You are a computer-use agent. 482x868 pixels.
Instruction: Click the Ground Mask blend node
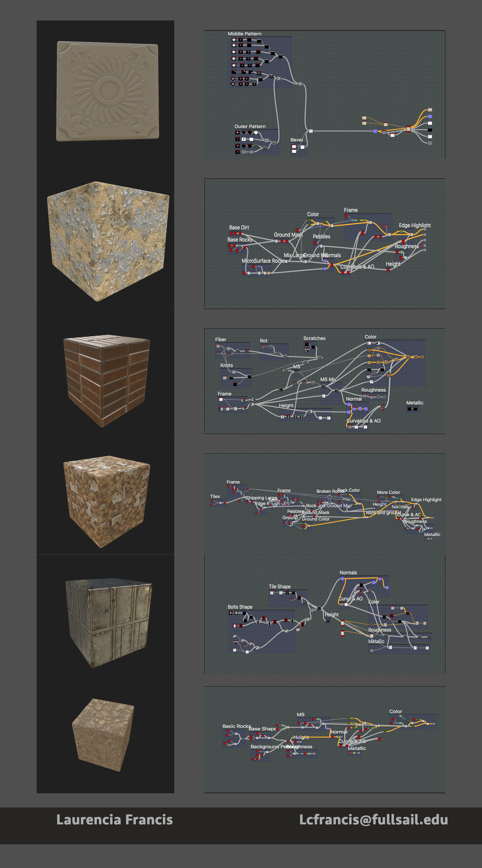click(277, 242)
